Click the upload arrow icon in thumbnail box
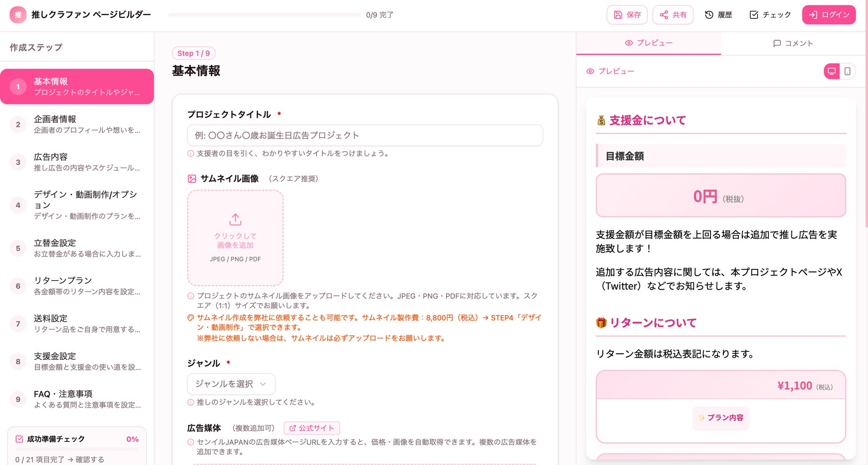 235,219
